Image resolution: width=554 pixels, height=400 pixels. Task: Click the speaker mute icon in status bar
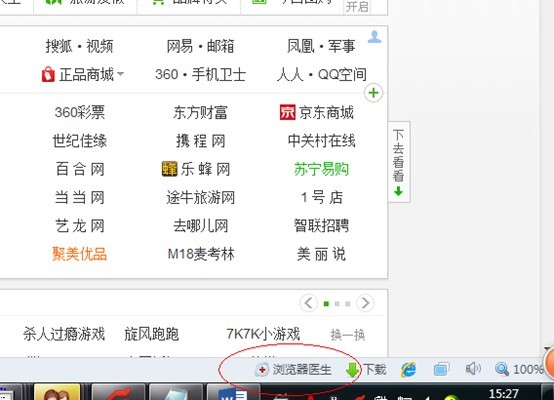tap(473, 369)
